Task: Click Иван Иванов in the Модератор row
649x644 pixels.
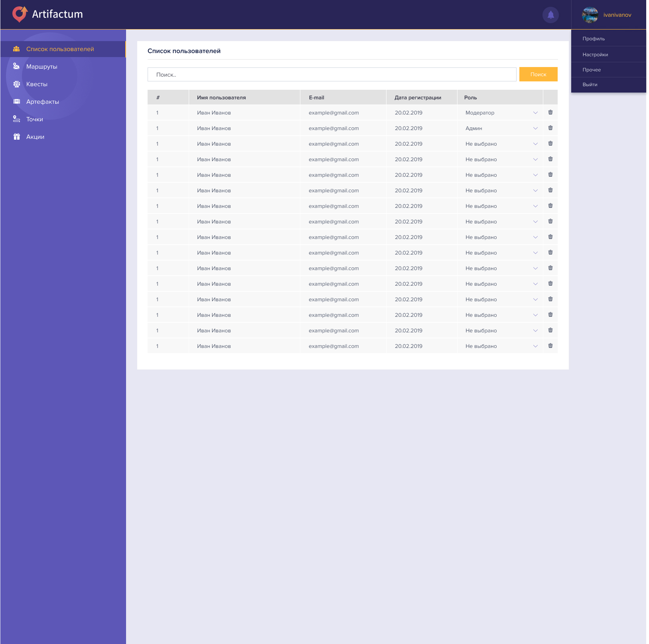Action: click(x=214, y=113)
